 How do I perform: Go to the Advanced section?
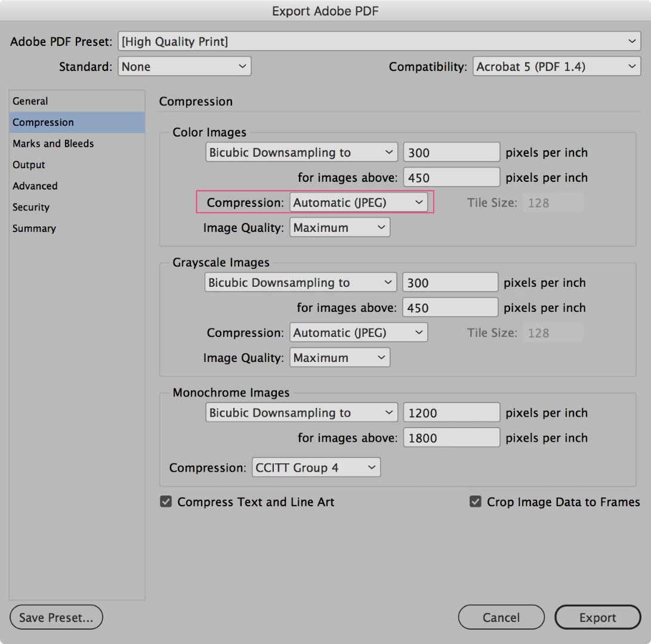77,186
